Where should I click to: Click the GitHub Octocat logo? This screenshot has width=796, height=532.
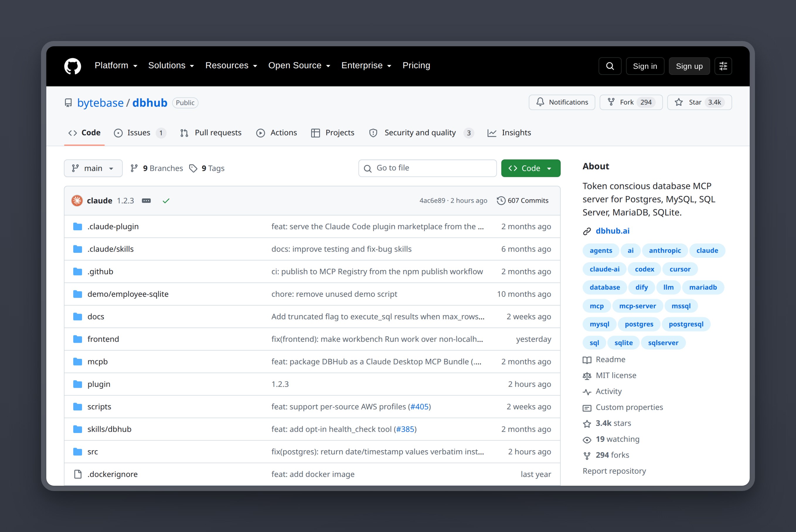(73, 66)
